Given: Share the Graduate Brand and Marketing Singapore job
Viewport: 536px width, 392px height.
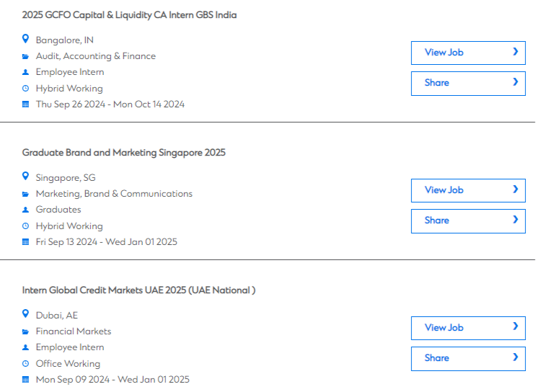Looking at the screenshot, I should pyautogui.click(x=468, y=221).
